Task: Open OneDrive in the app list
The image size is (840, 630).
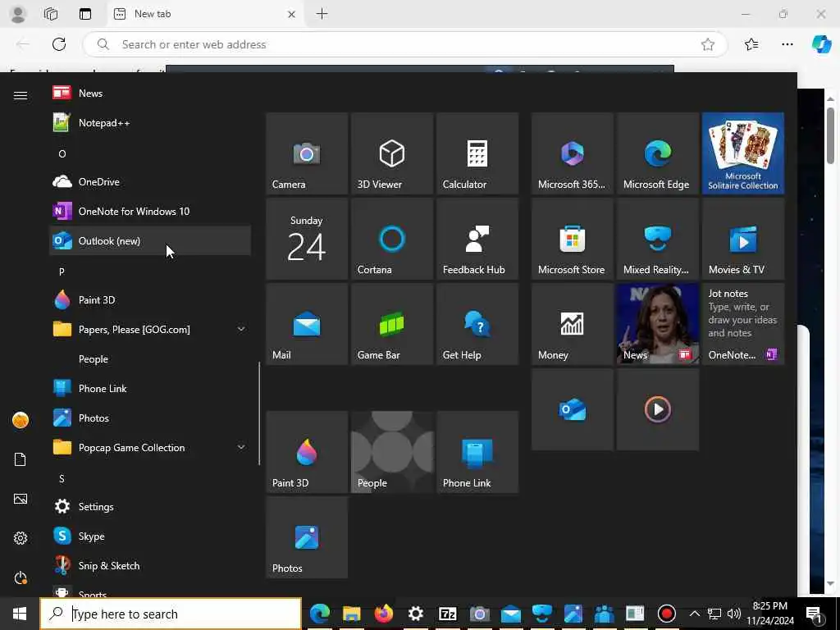Action: pyautogui.click(x=150, y=181)
